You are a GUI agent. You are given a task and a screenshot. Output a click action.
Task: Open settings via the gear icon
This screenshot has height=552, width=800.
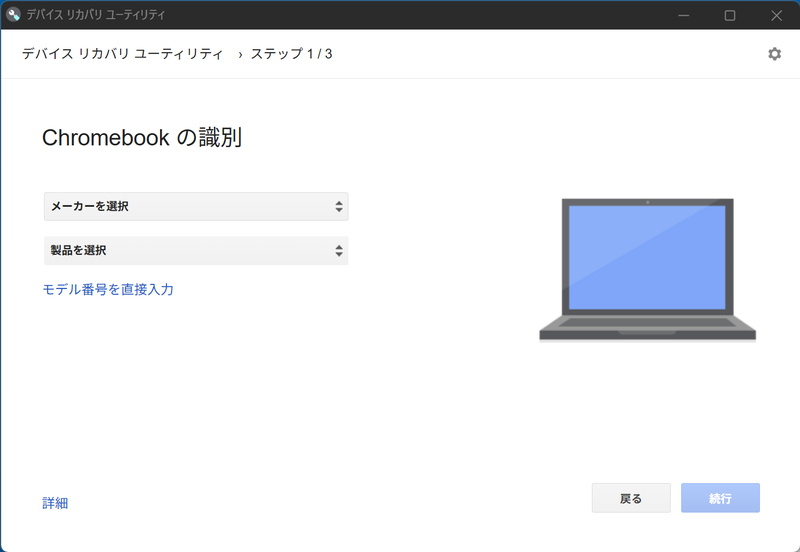coord(774,54)
